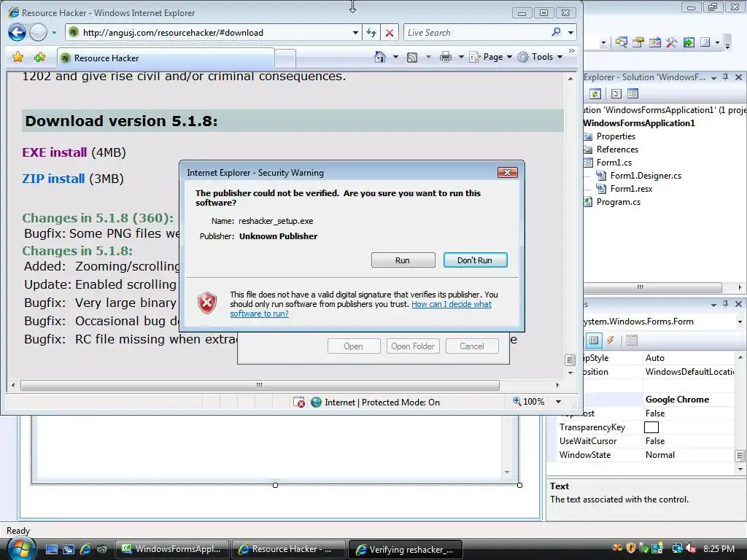Open a new blank browser tab
Screen dimensions: 747x560
tap(285, 58)
